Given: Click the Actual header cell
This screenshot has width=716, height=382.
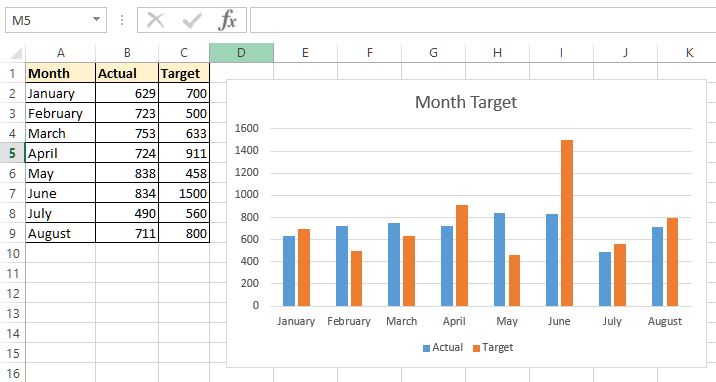Looking at the screenshot, I should click(x=127, y=73).
